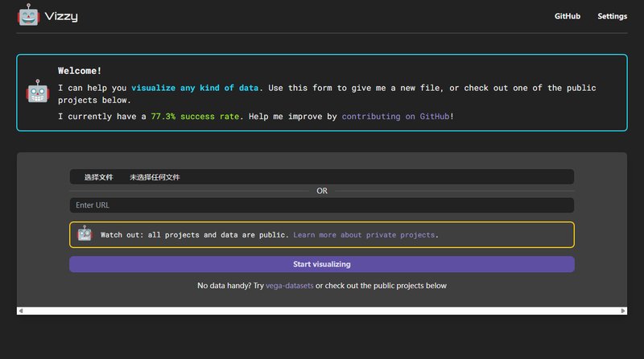Open "Learn more about private projects" link
The image size is (644, 359).
365,235
